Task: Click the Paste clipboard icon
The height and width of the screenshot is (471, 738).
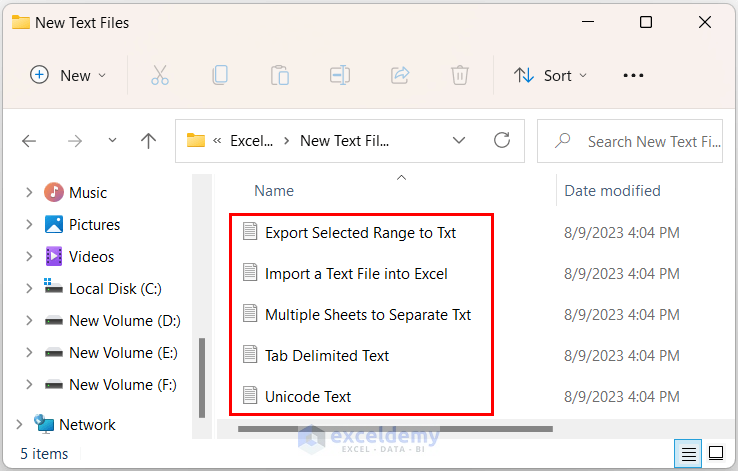Action: (x=280, y=75)
